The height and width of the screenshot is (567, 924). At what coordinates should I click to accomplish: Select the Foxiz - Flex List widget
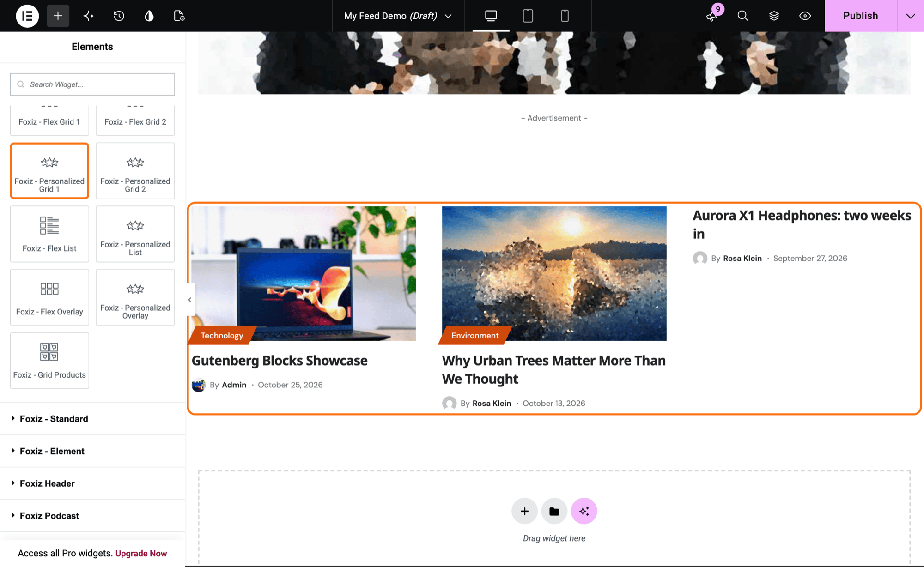pyautogui.click(x=49, y=234)
